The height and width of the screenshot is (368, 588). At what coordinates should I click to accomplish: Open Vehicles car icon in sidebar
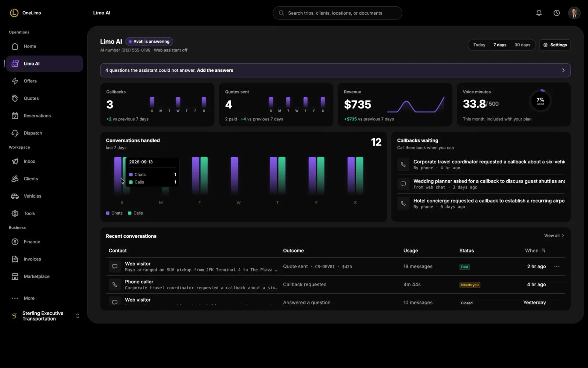[15, 196]
